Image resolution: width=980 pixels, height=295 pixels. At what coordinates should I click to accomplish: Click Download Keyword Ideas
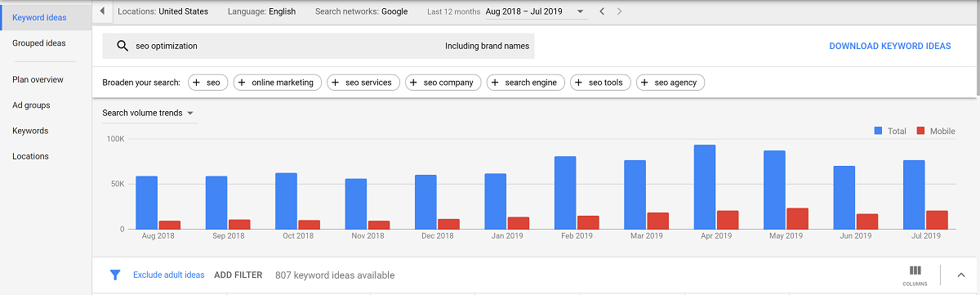(x=890, y=46)
